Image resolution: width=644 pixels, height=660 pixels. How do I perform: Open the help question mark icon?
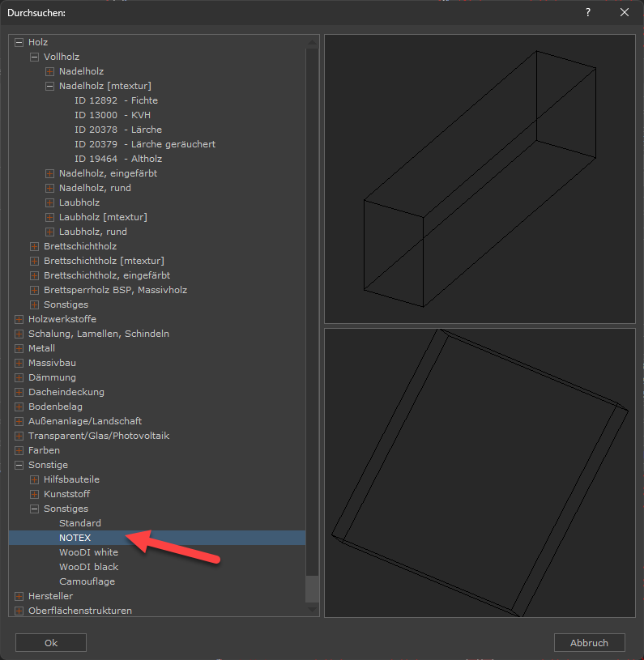tap(587, 12)
